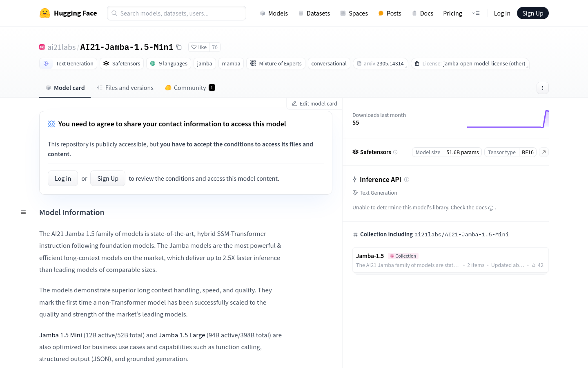Open the three-dot more options menu

tap(543, 88)
